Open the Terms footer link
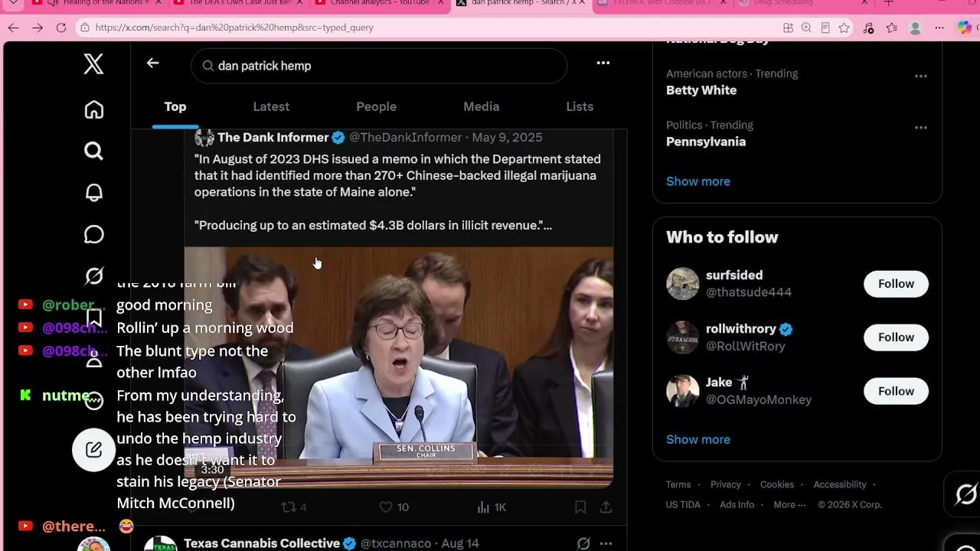The image size is (980, 551). (x=678, y=484)
